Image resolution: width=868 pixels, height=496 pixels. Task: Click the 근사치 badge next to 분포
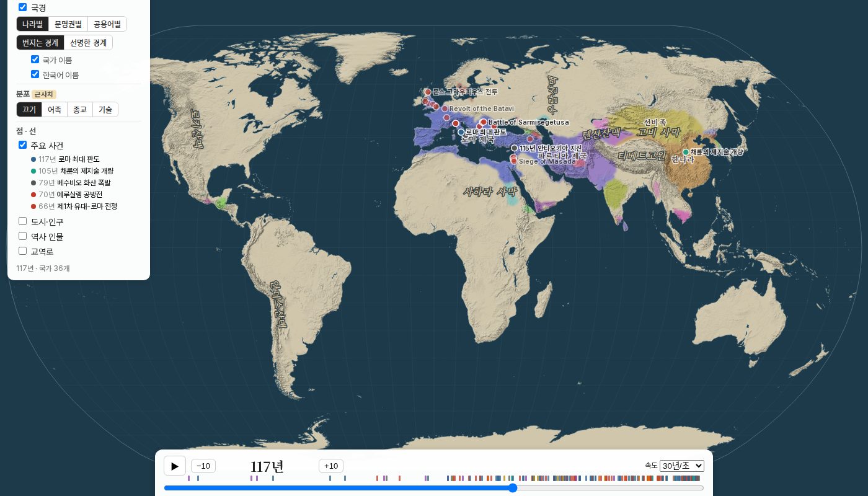click(44, 94)
